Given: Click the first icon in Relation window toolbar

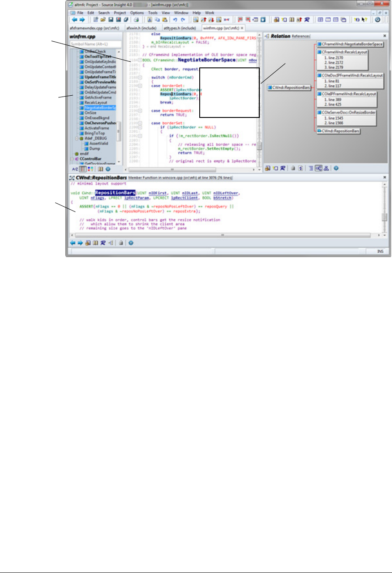Looking at the screenshot, I should 268,168.
